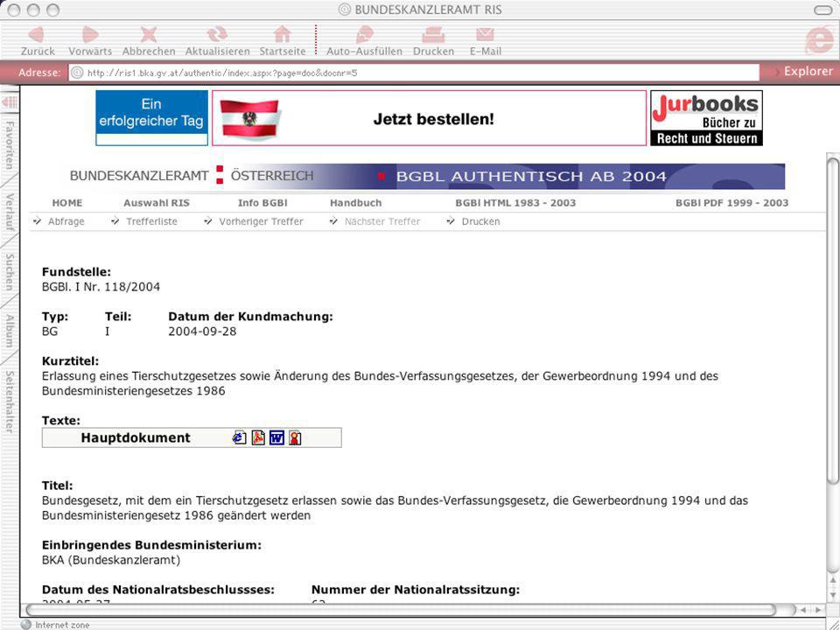Open Hauptdokument as a Word document
This screenshot has height=630, width=840.
click(x=276, y=437)
